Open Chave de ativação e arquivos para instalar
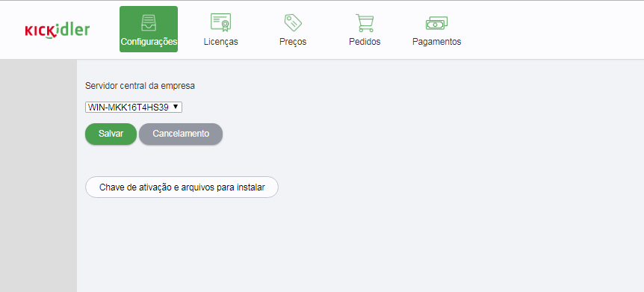 click(x=182, y=187)
